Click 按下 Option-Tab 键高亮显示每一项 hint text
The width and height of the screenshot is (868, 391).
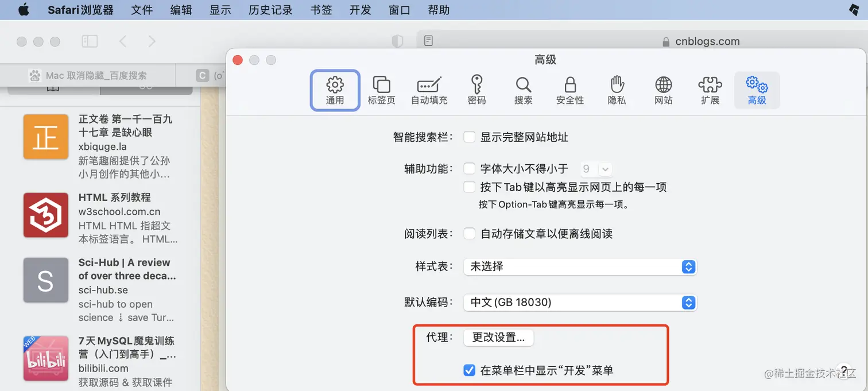(x=554, y=204)
